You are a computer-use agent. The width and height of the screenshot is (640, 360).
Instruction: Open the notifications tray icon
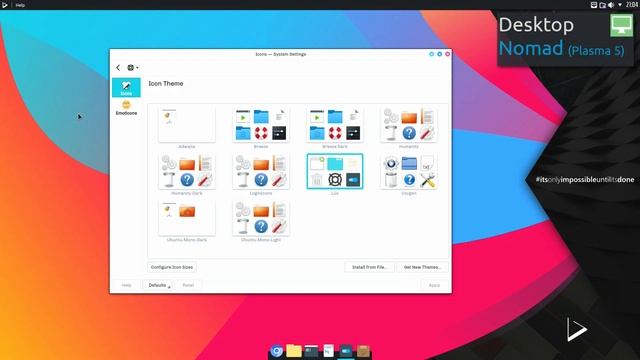(594, 5)
